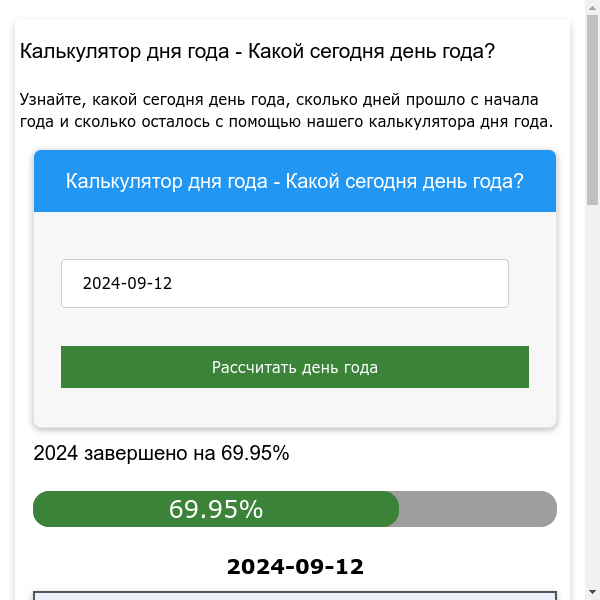Click the empty scrollbar track below the thumb
The width and height of the screenshot is (600, 600).
pos(592,400)
